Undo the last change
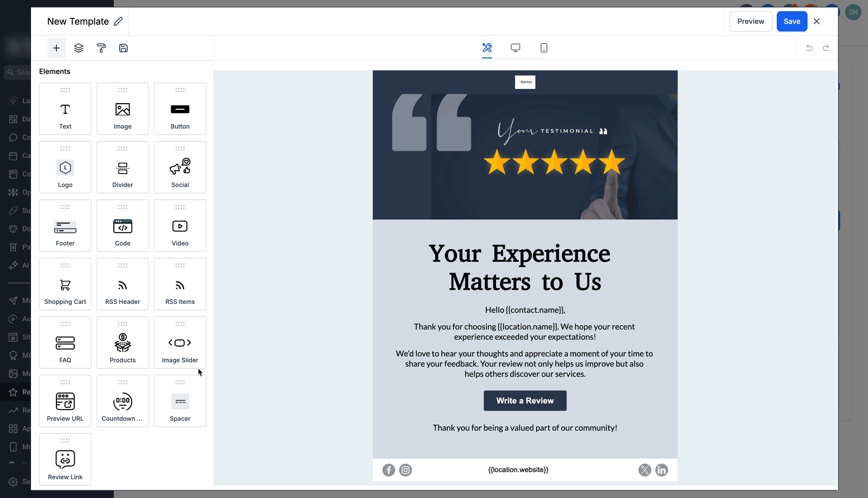This screenshot has height=498, width=868. pos(810,48)
